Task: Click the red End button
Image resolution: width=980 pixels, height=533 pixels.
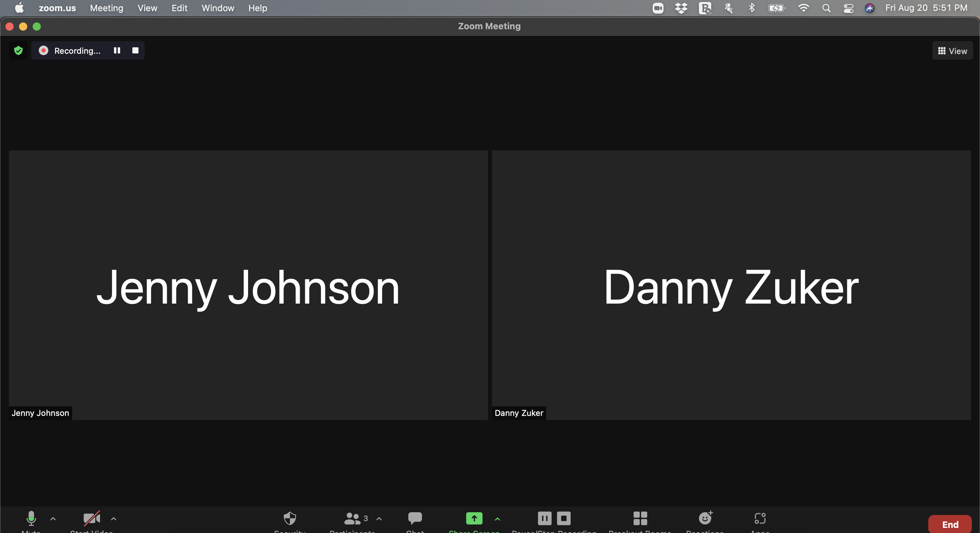Action: tap(950, 524)
